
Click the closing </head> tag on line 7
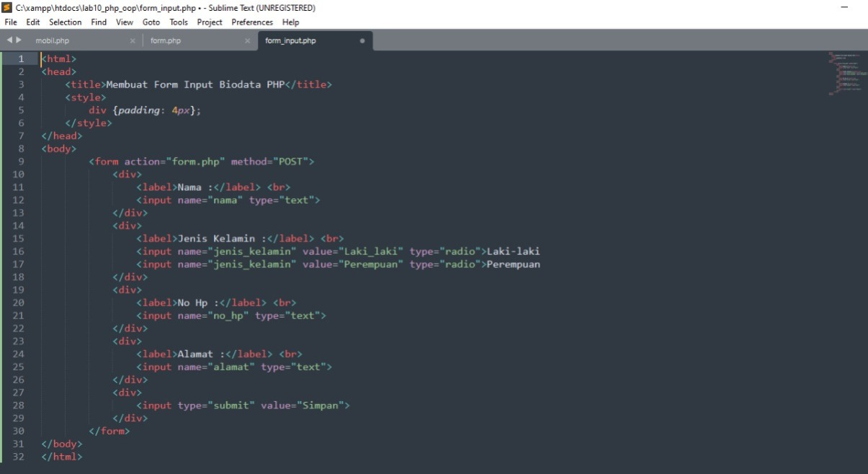coord(62,135)
